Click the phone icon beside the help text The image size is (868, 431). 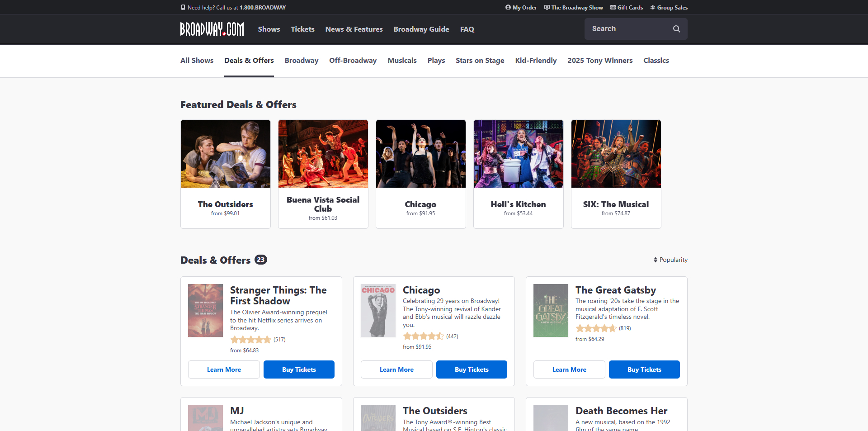[183, 7]
